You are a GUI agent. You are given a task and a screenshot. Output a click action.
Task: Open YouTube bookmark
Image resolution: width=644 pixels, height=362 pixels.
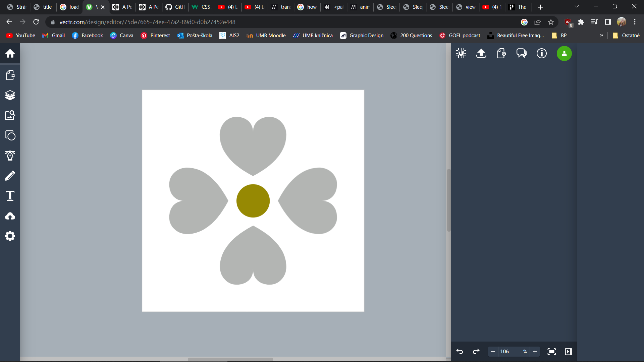pos(21,36)
